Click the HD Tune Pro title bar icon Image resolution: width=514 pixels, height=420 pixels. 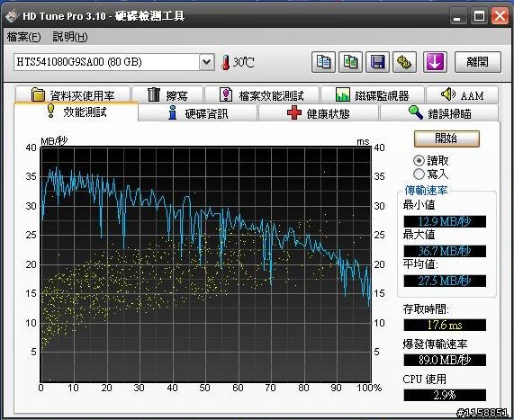coord(12,16)
